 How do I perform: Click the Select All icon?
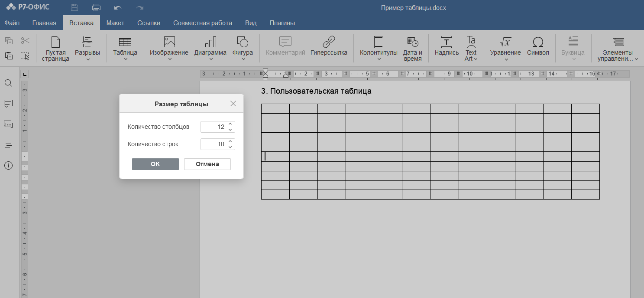click(x=25, y=56)
